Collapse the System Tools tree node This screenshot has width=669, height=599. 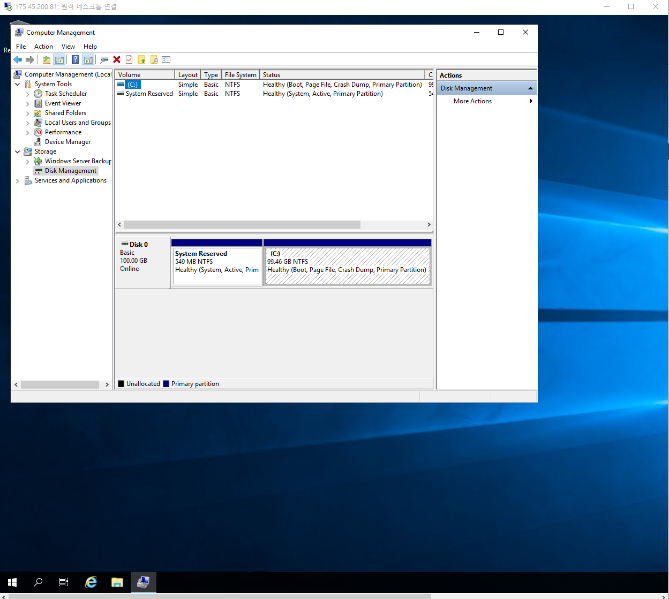17,84
